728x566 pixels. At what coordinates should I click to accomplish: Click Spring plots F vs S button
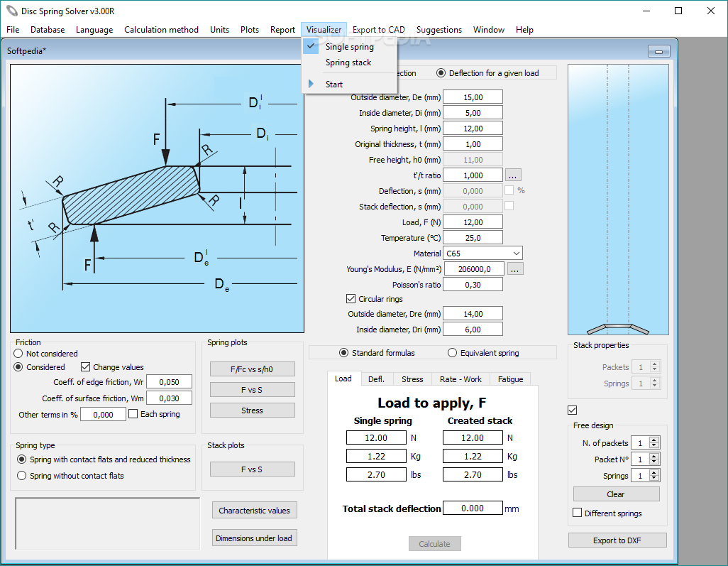coord(252,389)
